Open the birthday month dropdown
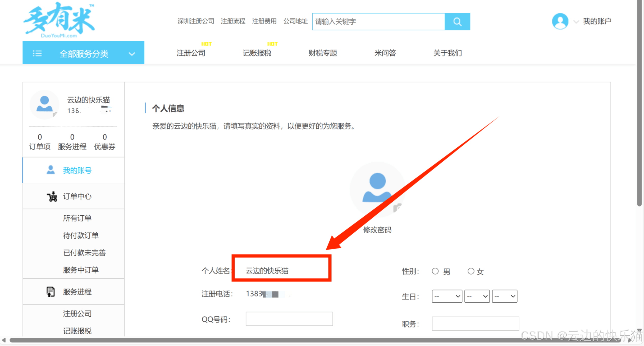This screenshot has height=346, width=644. (477, 296)
